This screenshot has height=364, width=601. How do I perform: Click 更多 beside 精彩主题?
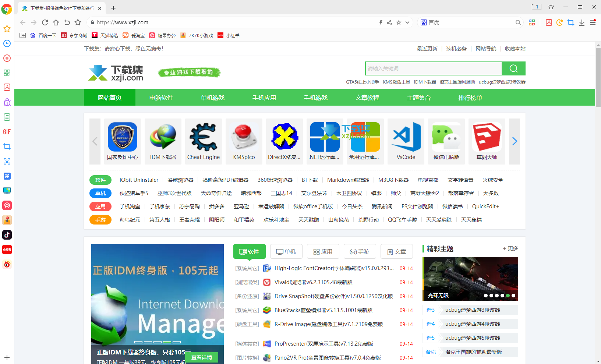(x=510, y=248)
